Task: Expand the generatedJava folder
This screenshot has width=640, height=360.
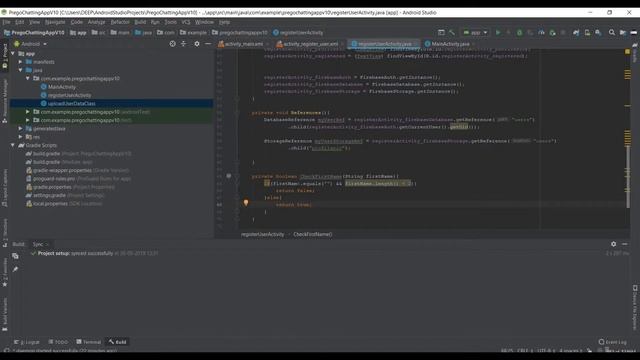Action: pyautogui.click(x=20, y=128)
